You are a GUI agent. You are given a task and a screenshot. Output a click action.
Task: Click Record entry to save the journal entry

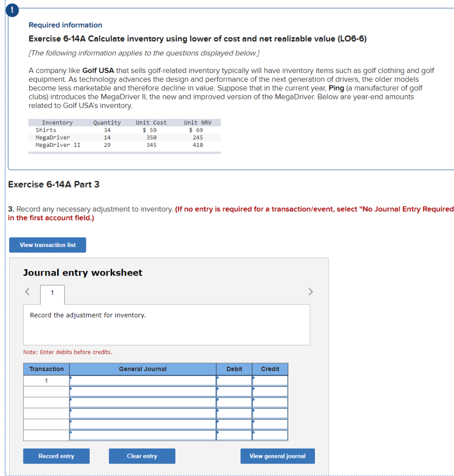tap(56, 456)
